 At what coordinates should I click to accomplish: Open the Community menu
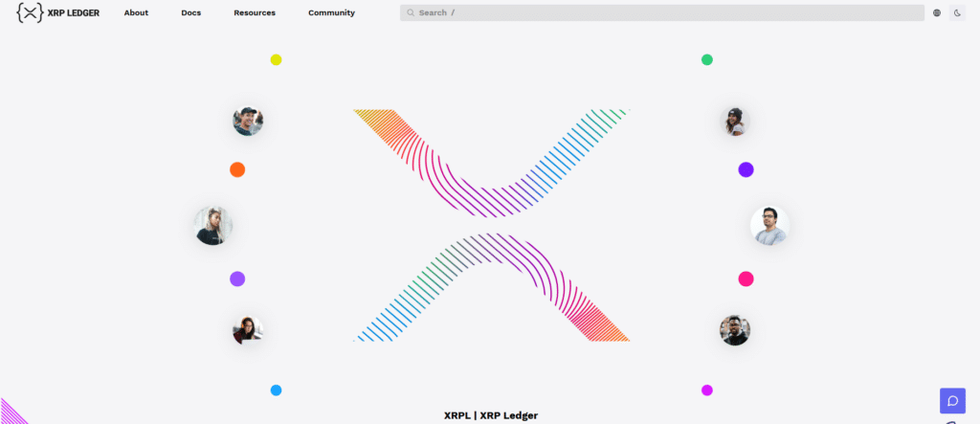pyautogui.click(x=331, y=12)
